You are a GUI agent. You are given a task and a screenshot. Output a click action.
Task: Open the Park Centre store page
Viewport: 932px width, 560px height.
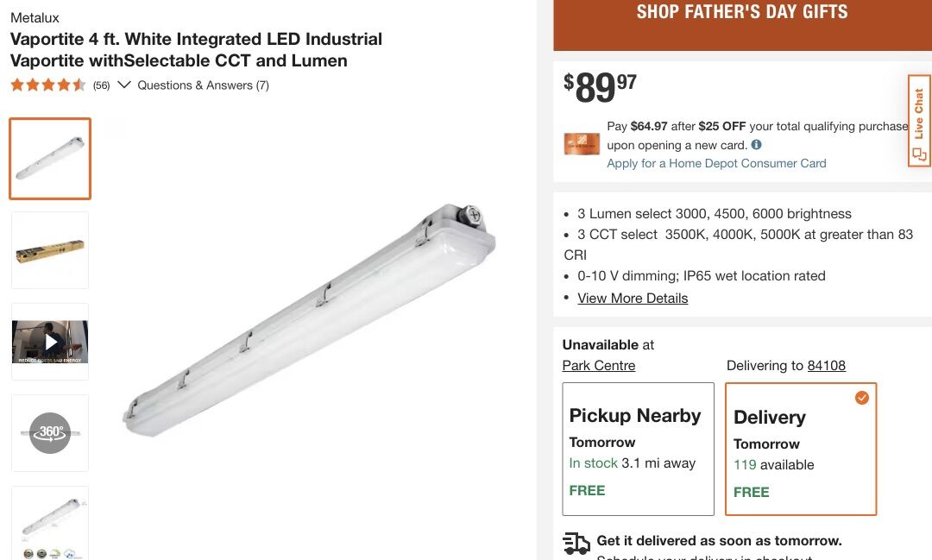click(x=599, y=365)
